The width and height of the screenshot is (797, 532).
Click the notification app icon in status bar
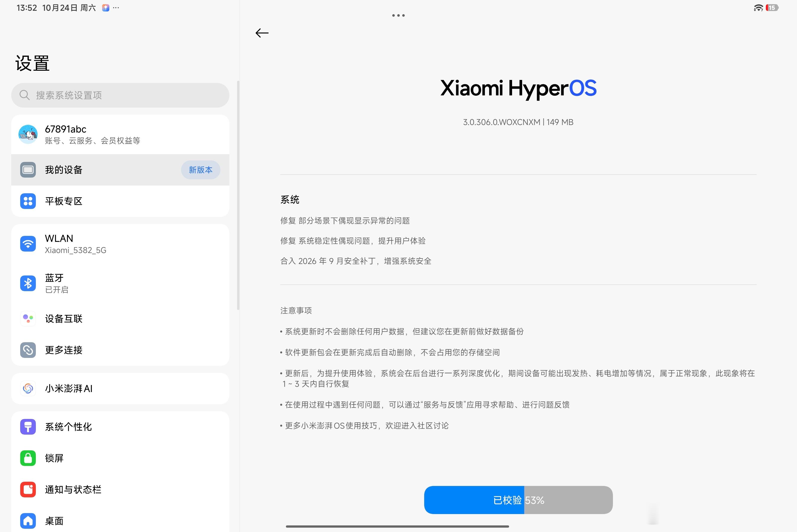click(106, 8)
